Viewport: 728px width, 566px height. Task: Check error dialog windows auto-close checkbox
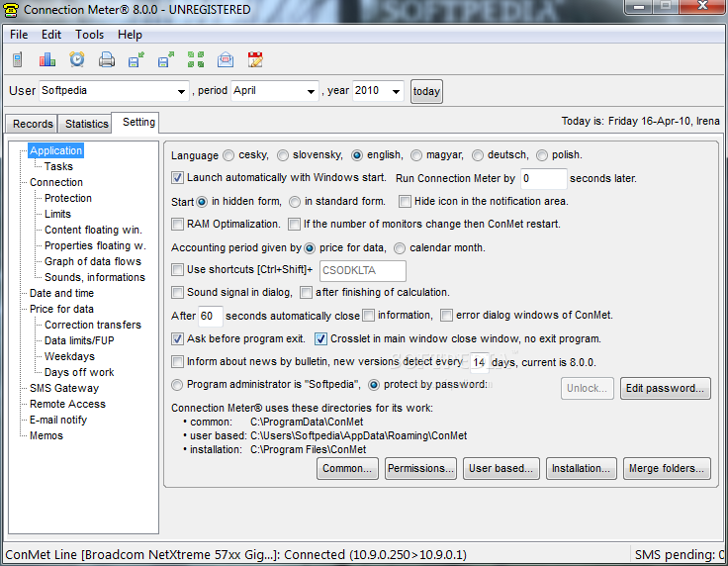tap(446, 316)
